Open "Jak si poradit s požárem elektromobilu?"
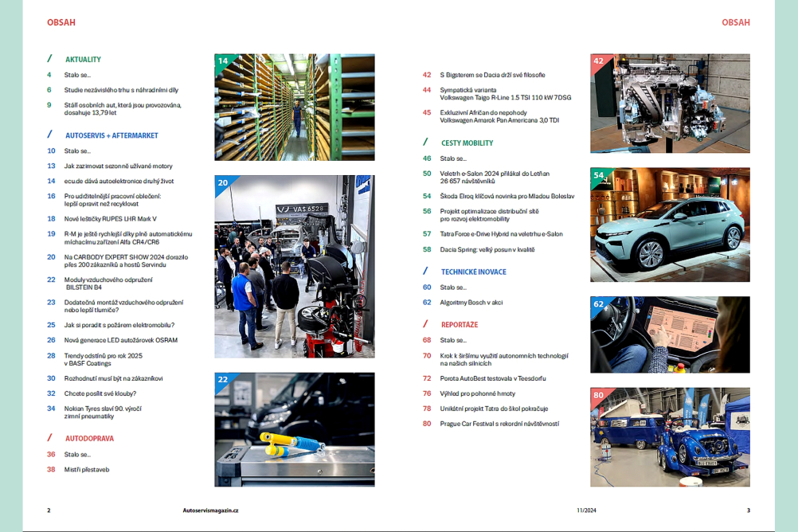Screen dimensions: 798x532 pos(119,325)
